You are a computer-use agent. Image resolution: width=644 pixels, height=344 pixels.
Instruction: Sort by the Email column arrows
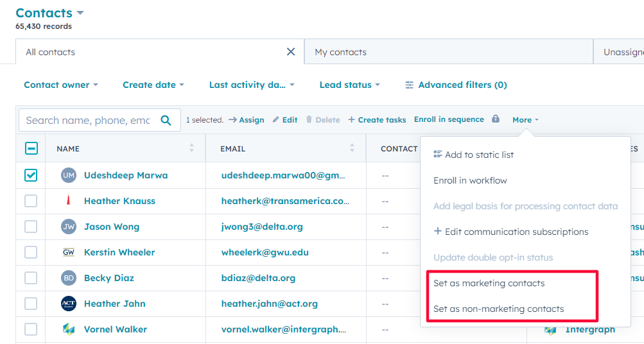pos(352,148)
